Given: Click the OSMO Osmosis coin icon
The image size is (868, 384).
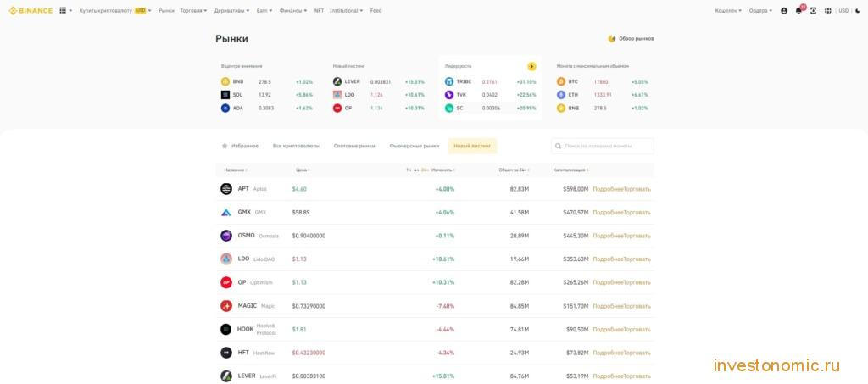Looking at the screenshot, I should click(225, 236).
